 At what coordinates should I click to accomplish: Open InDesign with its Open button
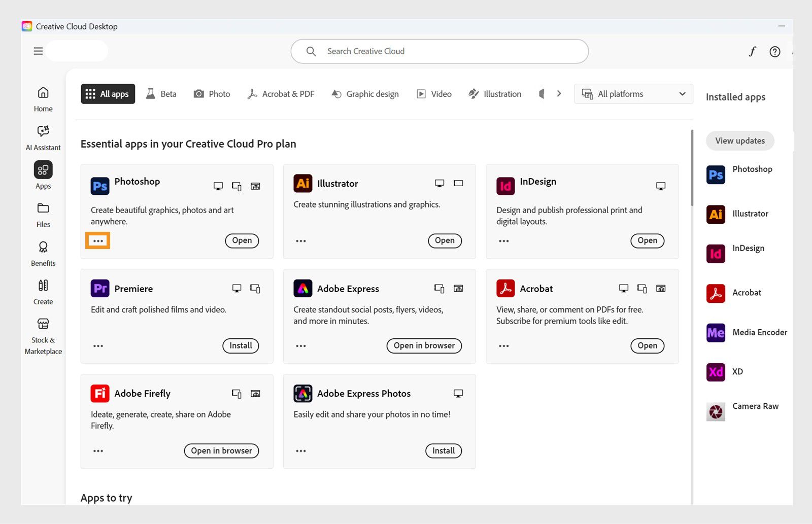(648, 240)
